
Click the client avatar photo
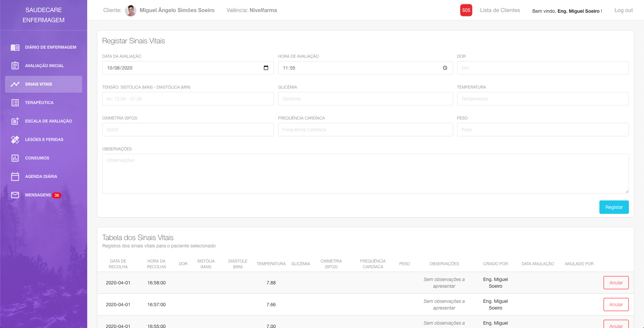(x=130, y=10)
